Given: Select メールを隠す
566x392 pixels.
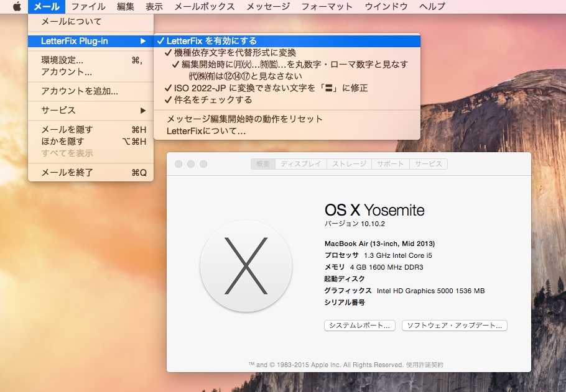Looking at the screenshot, I should pos(91,129).
